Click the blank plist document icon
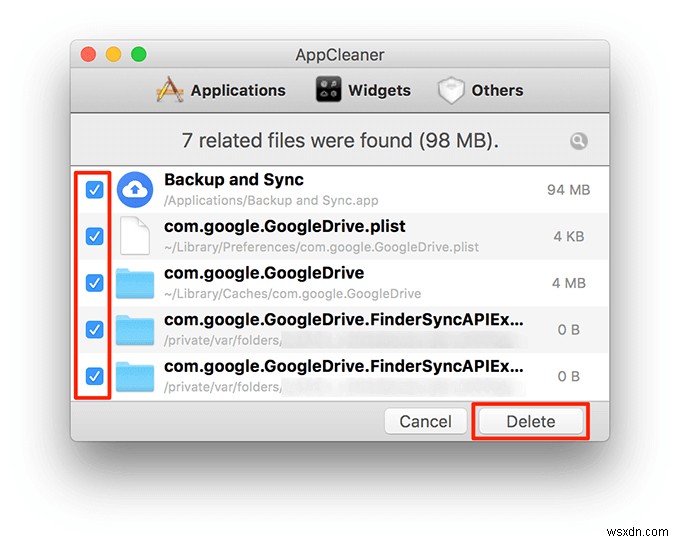The height and width of the screenshot is (542, 680). tap(135, 236)
